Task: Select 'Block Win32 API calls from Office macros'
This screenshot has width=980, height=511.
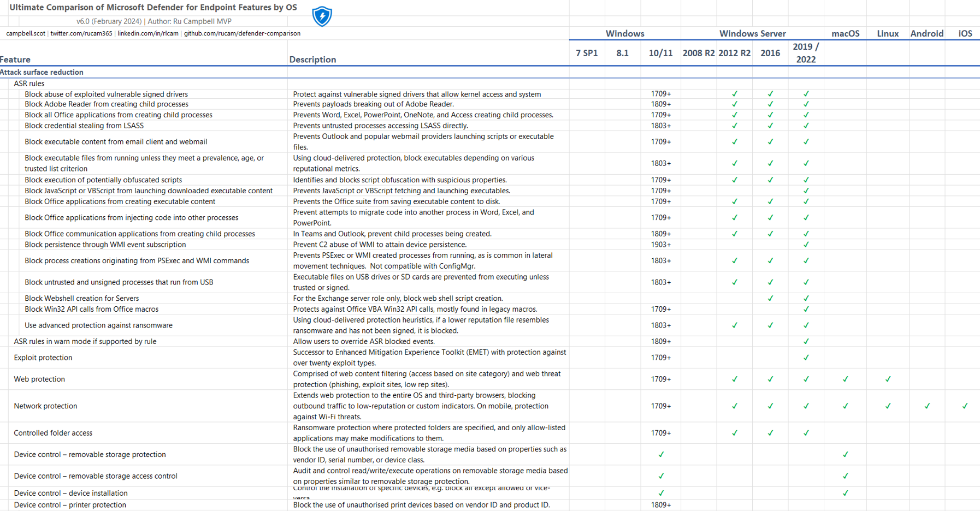Action: [x=91, y=309]
